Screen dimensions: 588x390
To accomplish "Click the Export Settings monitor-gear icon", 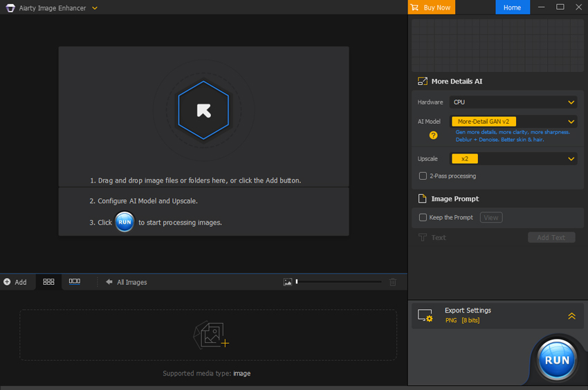I will pos(425,316).
